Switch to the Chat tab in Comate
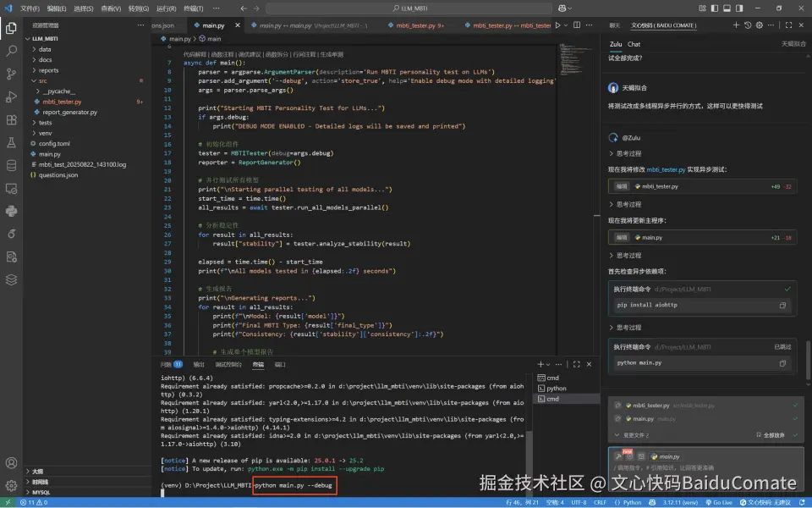 (x=634, y=43)
